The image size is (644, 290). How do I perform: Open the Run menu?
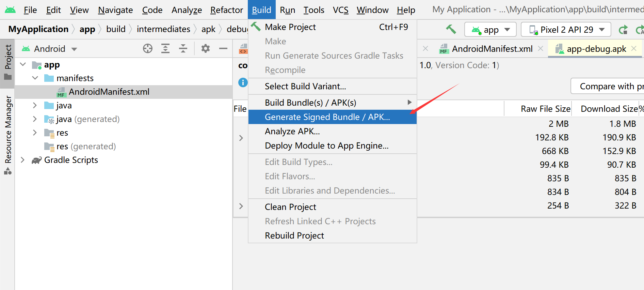pos(287,10)
